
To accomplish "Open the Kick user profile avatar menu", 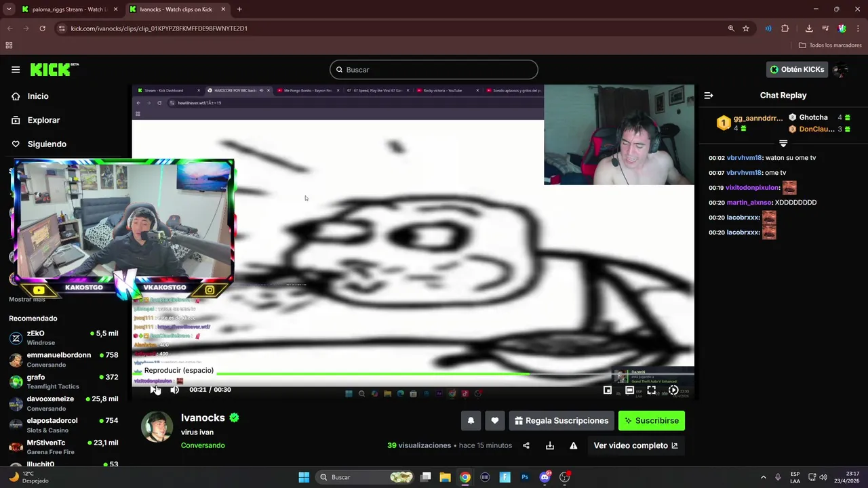I will coord(841,69).
